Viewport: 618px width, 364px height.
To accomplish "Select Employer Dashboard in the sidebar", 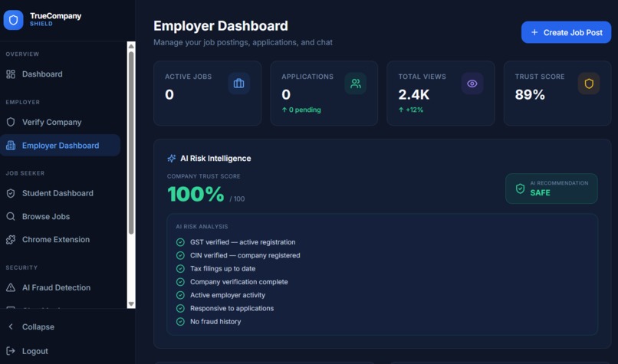I will click(61, 146).
